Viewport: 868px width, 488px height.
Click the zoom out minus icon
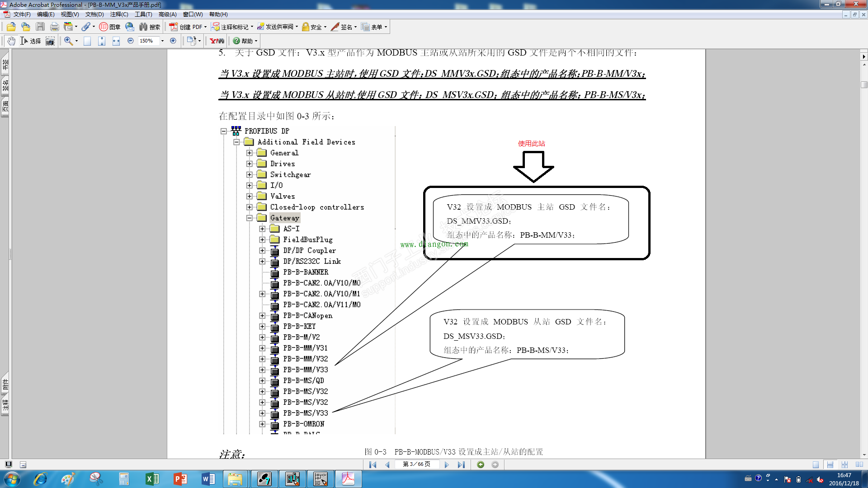pyautogui.click(x=131, y=41)
